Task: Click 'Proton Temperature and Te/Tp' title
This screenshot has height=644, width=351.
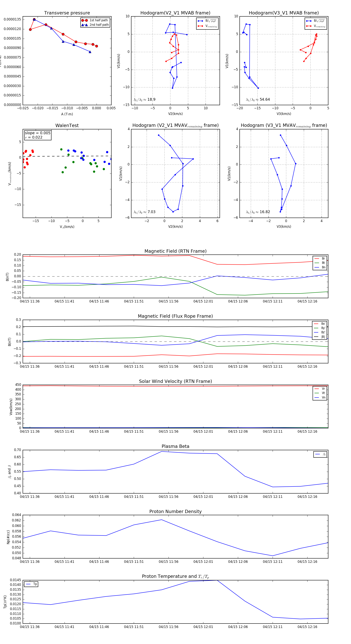Action: [175, 576]
